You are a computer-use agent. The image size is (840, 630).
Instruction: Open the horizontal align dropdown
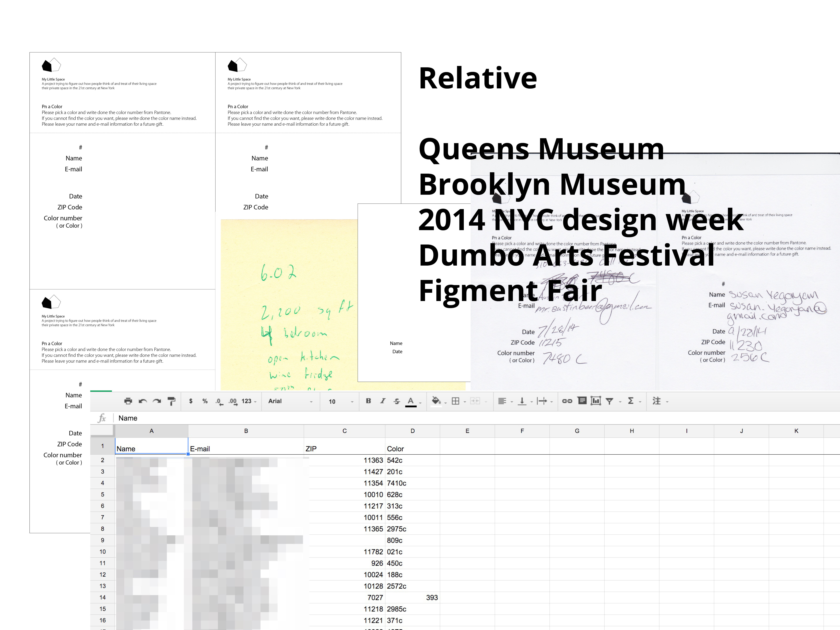pyautogui.click(x=506, y=401)
